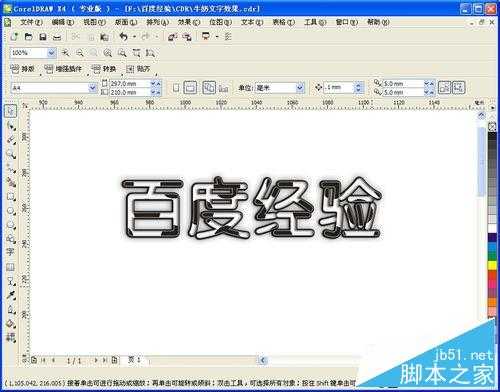Apply page layout to current page only
This screenshot has height=392, width=500.
point(224,88)
